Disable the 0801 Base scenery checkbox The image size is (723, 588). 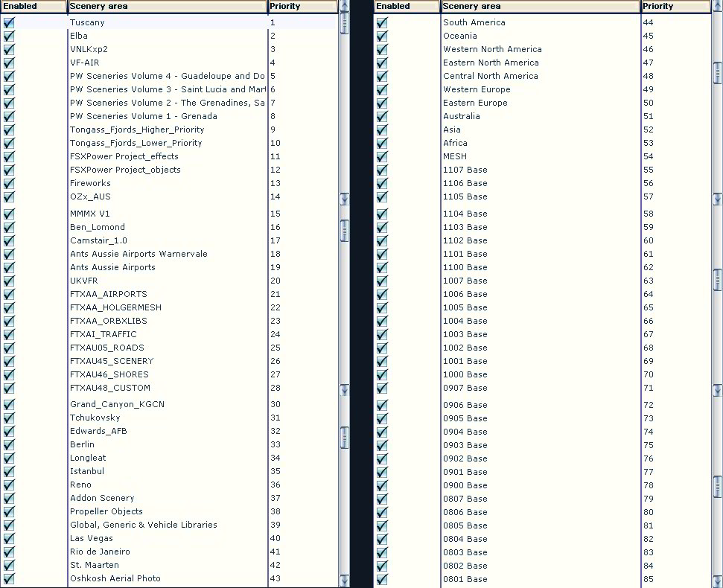pyautogui.click(x=382, y=579)
